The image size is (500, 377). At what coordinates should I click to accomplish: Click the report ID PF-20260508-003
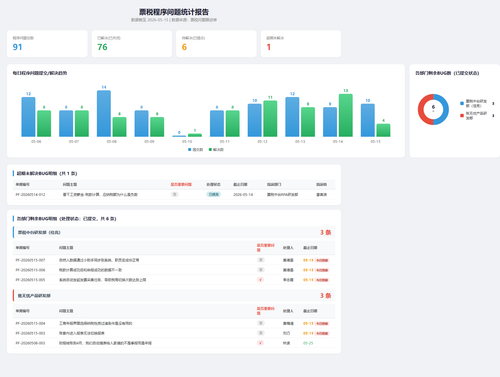[30, 343]
